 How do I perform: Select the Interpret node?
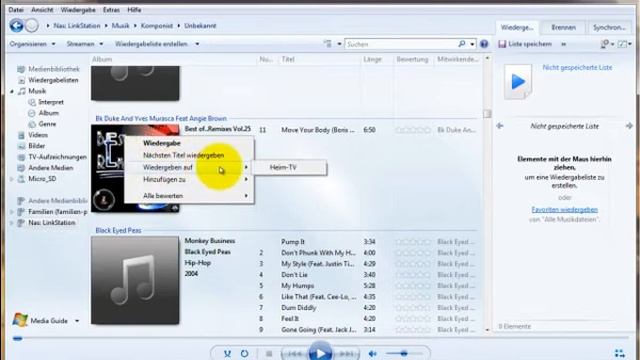[x=51, y=102]
